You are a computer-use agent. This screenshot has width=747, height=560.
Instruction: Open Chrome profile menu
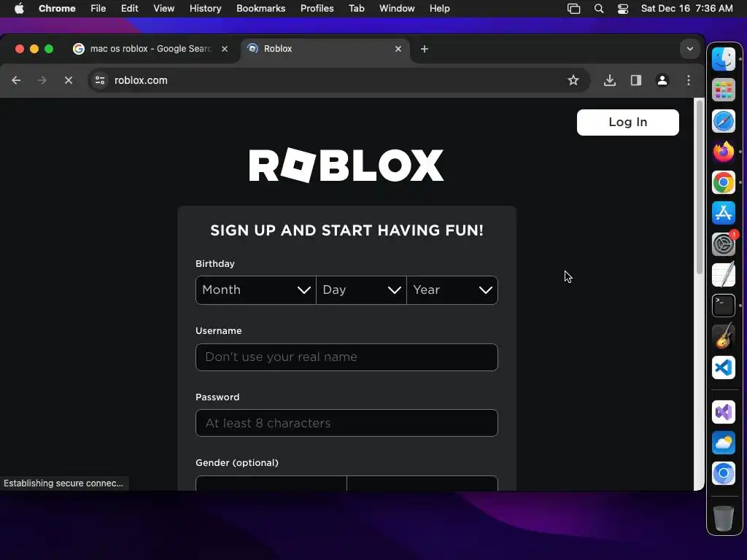click(662, 80)
